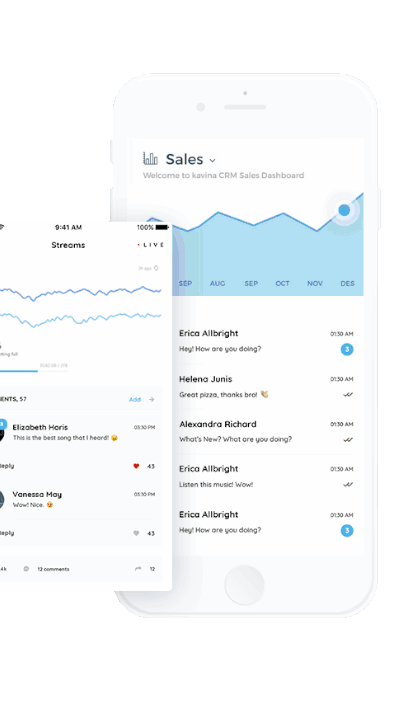Select the LIVE indicator in Streams header

tap(150, 245)
